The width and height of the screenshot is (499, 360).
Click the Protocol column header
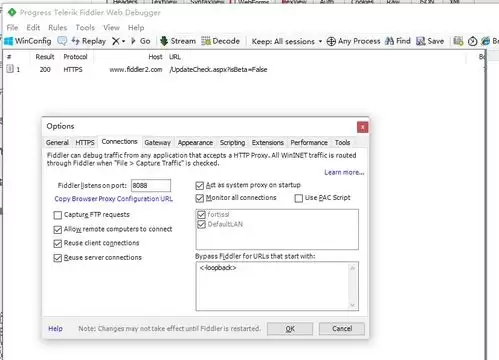coord(75,57)
